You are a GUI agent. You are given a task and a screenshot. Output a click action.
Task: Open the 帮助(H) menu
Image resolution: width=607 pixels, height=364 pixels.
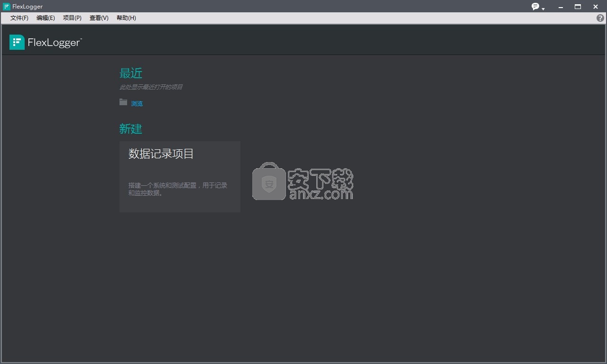coord(126,18)
